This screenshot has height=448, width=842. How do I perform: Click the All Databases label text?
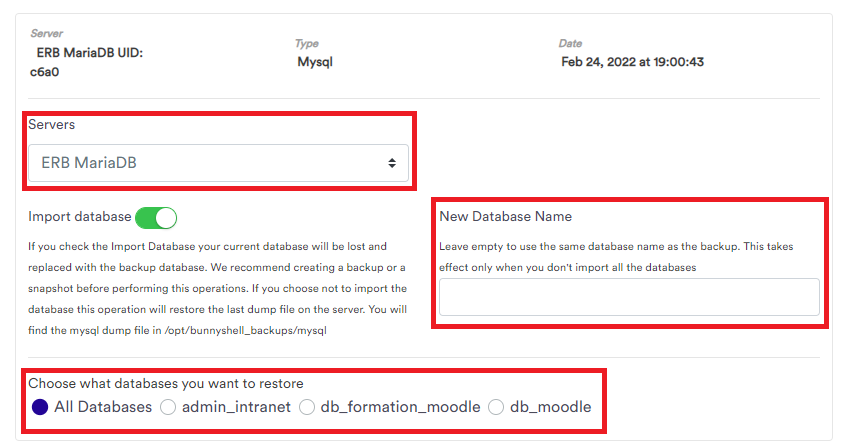click(x=103, y=407)
